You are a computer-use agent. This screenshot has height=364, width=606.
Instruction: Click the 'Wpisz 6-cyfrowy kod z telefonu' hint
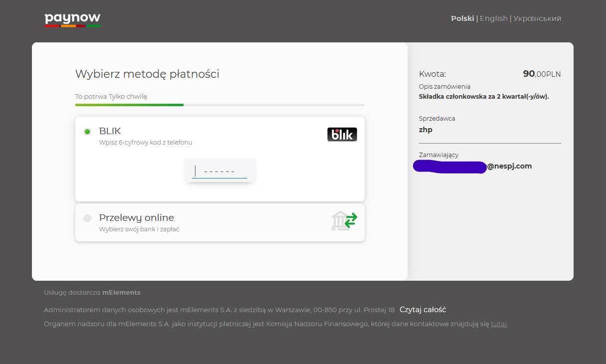tap(145, 143)
